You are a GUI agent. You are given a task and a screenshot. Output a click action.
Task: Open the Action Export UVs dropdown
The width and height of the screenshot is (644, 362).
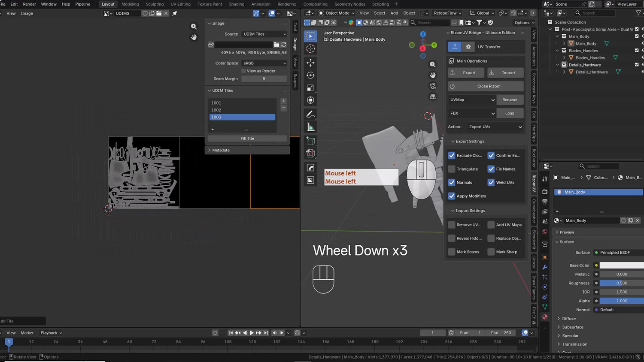click(x=495, y=127)
